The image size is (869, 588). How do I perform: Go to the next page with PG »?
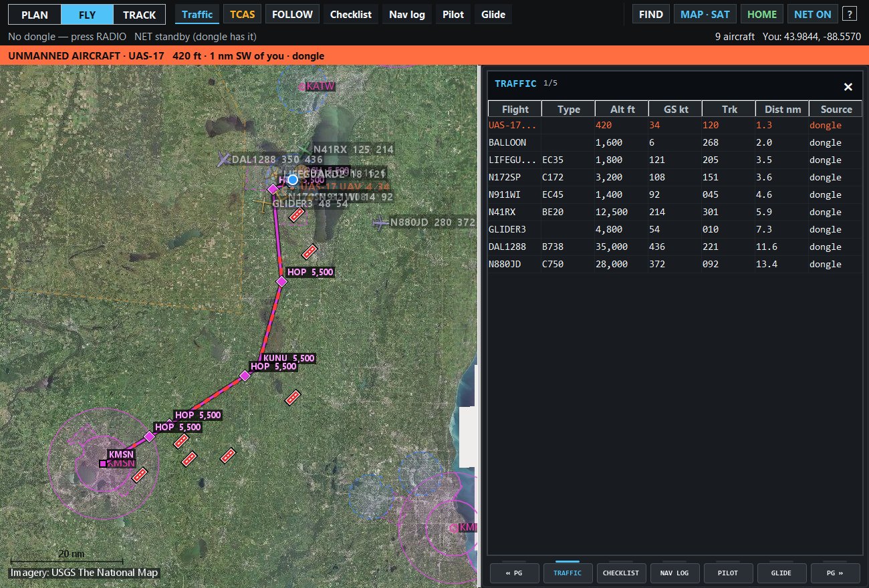835,573
